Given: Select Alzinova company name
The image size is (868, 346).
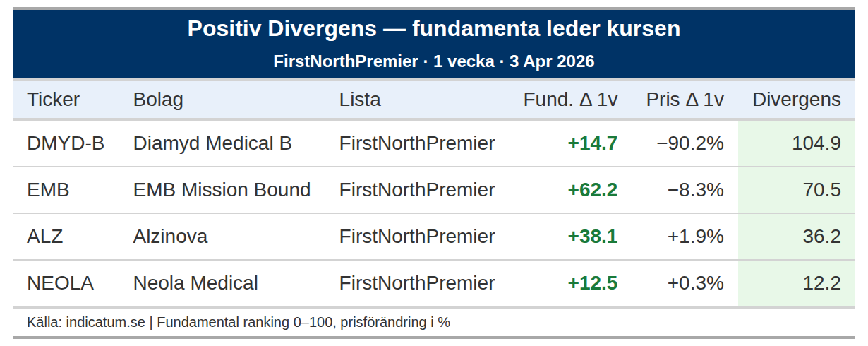Looking at the screenshot, I should point(170,237).
